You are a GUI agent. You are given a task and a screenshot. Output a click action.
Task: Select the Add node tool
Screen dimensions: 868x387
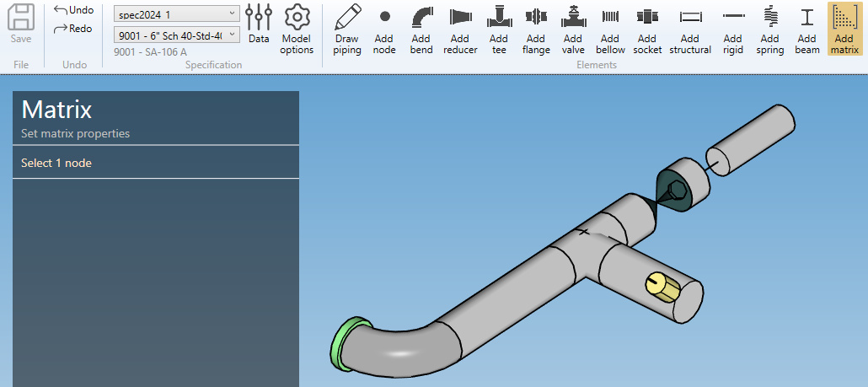384,30
